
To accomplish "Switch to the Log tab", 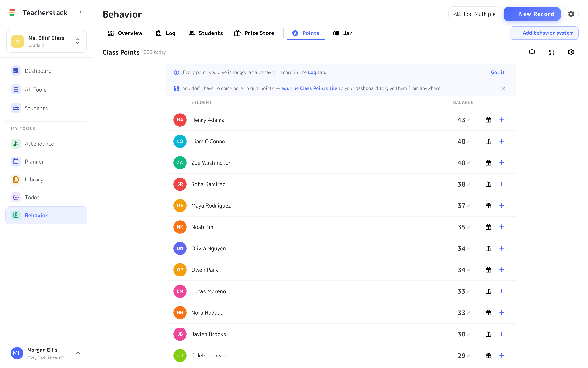I will 166,33.
